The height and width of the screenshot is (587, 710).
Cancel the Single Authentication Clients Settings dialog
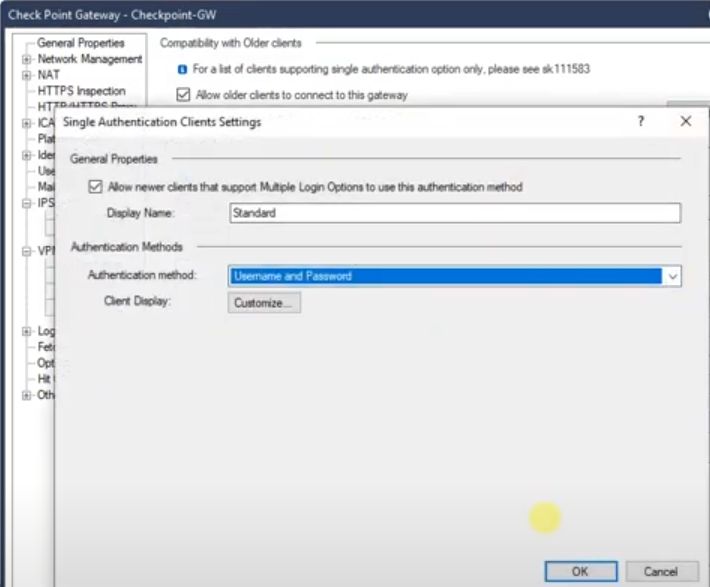[x=661, y=571]
